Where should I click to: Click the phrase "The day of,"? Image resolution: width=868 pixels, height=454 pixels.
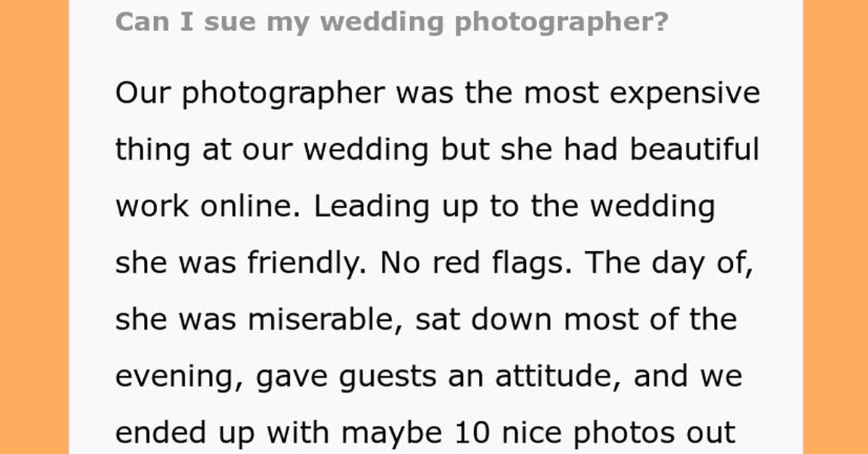click(x=669, y=262)
